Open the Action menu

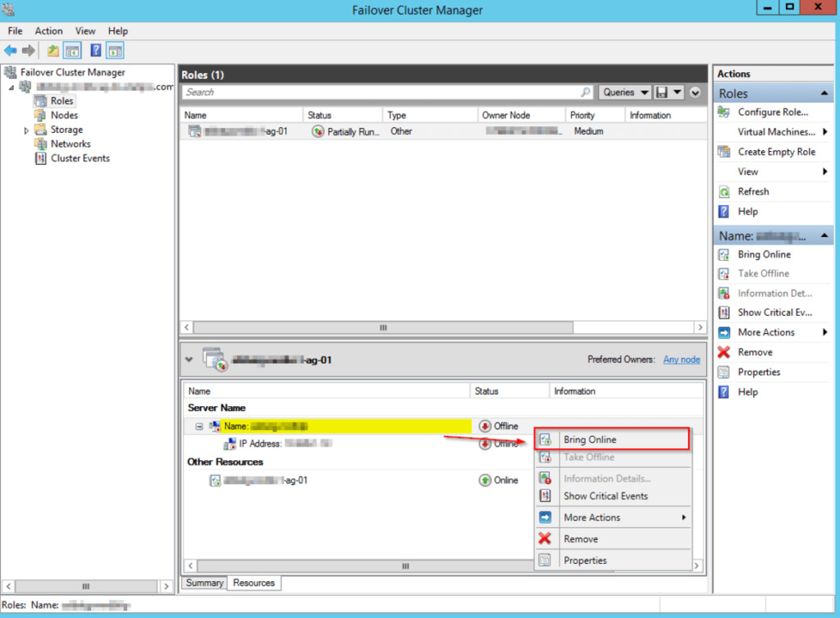tap(48, 31)
